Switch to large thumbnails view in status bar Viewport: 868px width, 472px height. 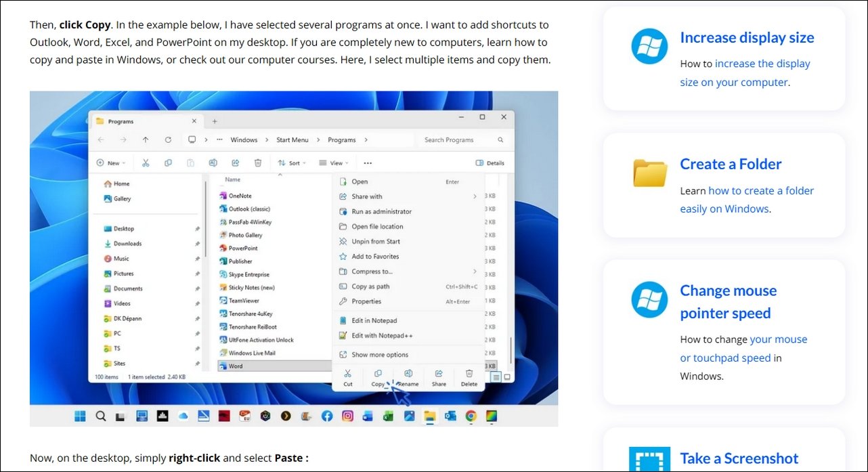click(x=507, y=377)
